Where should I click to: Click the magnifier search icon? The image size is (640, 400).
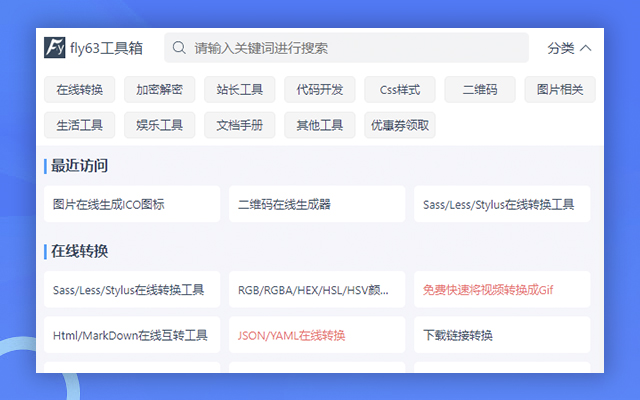click(179, 48)
